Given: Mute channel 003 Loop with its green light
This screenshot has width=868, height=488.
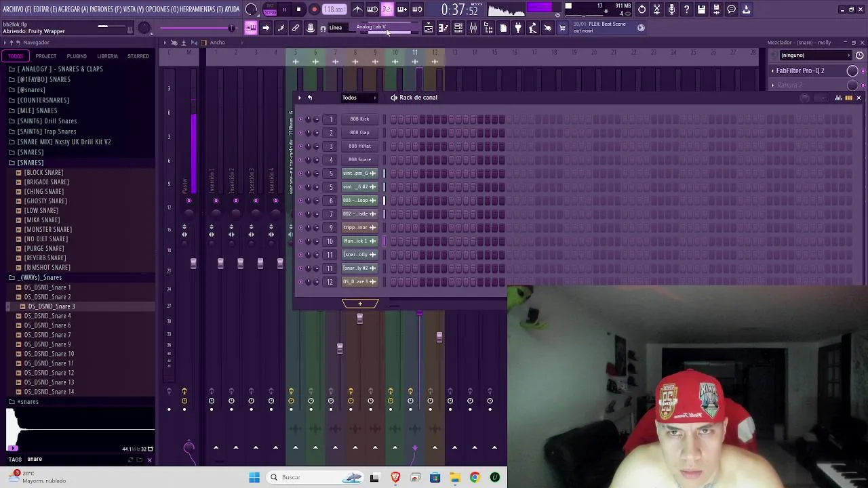Looking at the screenshot, I should 300,201.
